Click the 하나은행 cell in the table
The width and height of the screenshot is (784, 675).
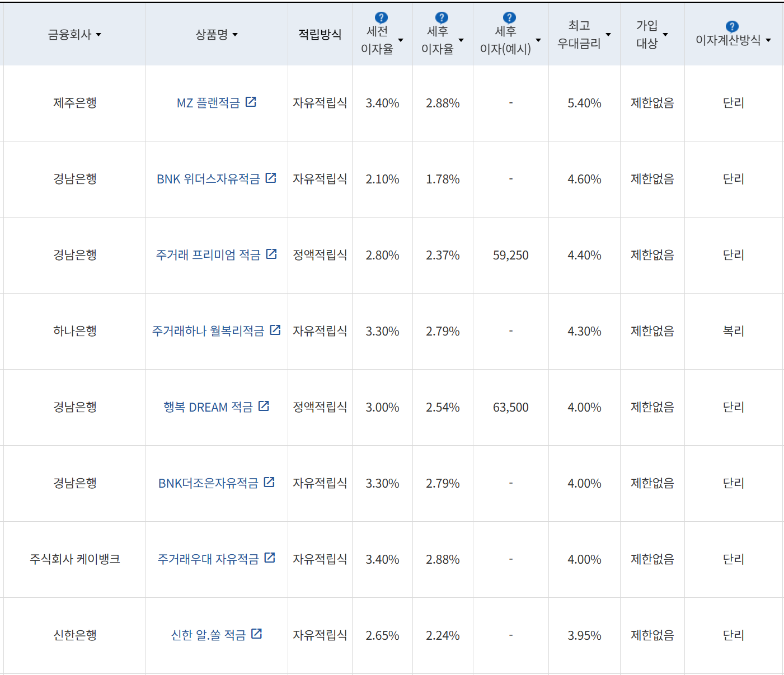pyautogui.click(x=74, y=331)
